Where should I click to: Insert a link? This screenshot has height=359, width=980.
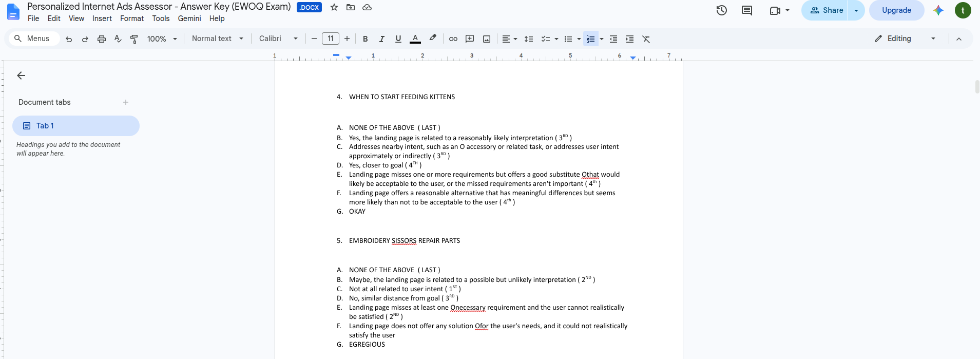[453, 39]
